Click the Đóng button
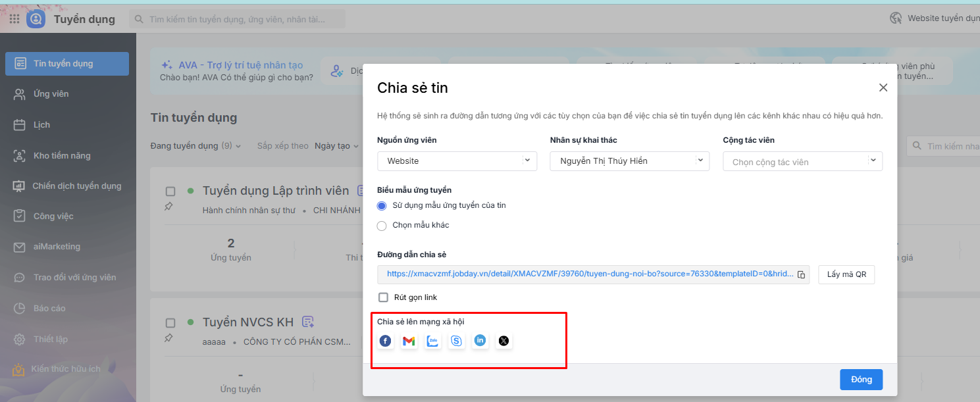Screen dimensions: 980x402 point(861,380)
